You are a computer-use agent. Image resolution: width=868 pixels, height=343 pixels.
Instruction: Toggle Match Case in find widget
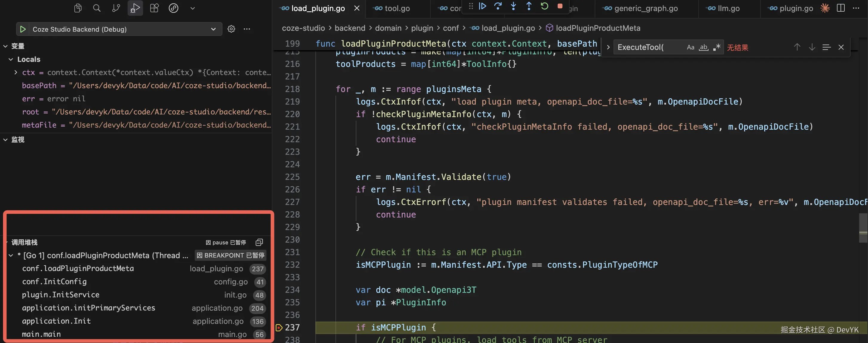click(690, 48)
